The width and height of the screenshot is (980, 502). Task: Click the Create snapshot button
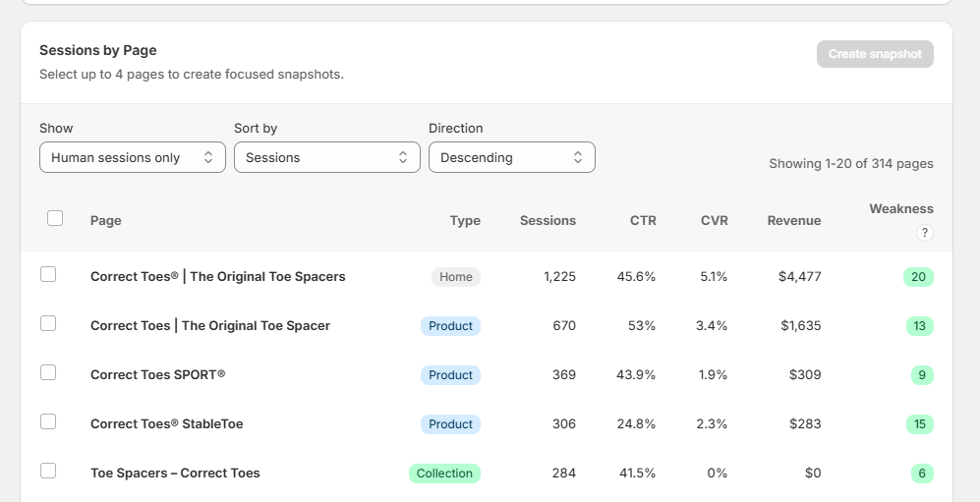875,54
